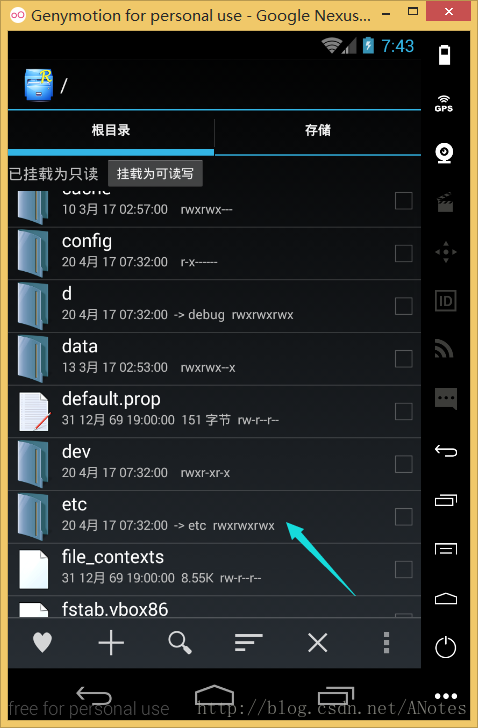The height and width of the screenshot is (728, 478).
Task: Open Genymotion GPS widget
Action: (444, 104)
